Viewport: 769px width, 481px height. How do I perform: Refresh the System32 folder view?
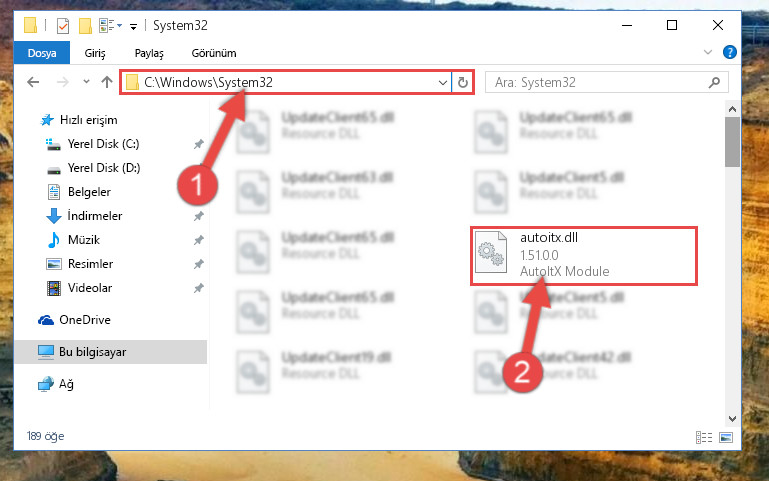coord(462,82)
